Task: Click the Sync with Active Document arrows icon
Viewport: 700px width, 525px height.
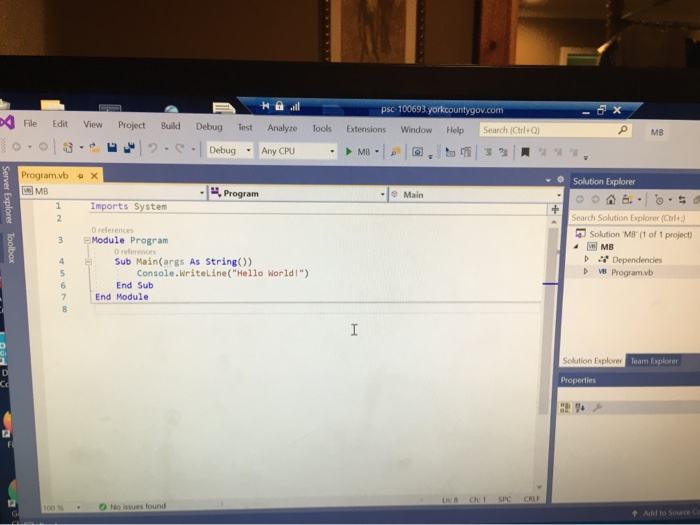Action: click(682, 200)
